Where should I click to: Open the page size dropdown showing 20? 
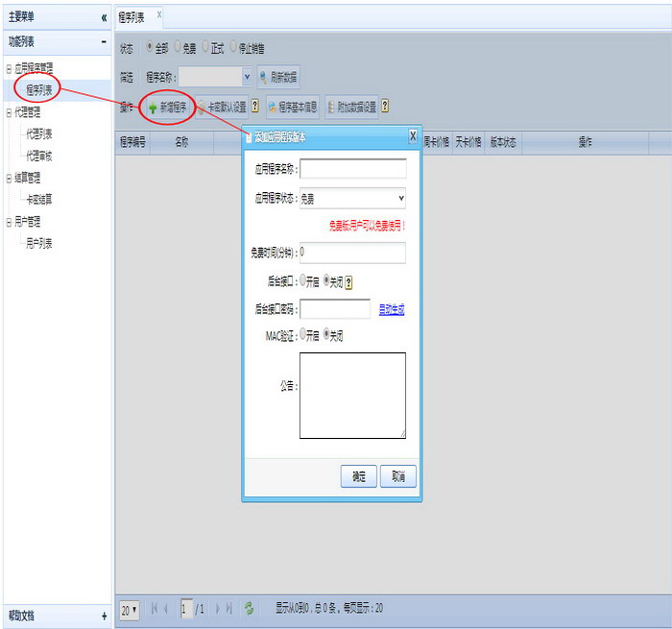[x=129, y=610]
